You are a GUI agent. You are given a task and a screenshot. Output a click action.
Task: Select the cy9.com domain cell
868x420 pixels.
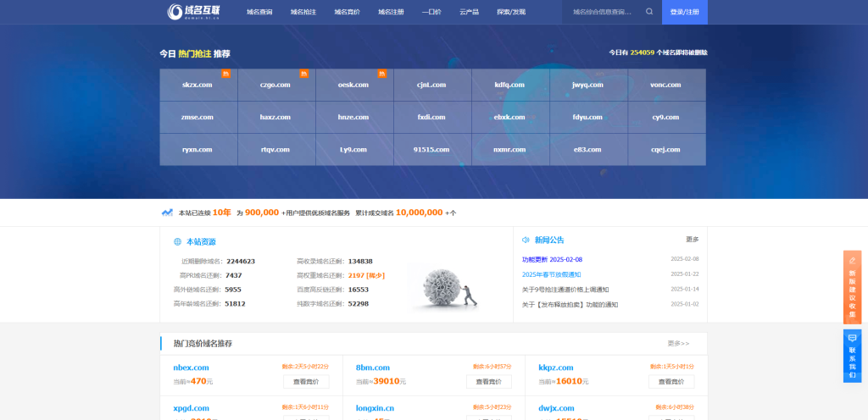pyautogui.click(x=667, y=117)
